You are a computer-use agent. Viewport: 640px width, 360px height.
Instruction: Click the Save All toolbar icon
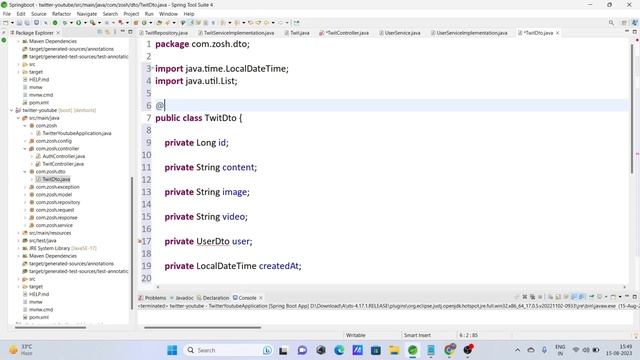(x=27, y=23)
